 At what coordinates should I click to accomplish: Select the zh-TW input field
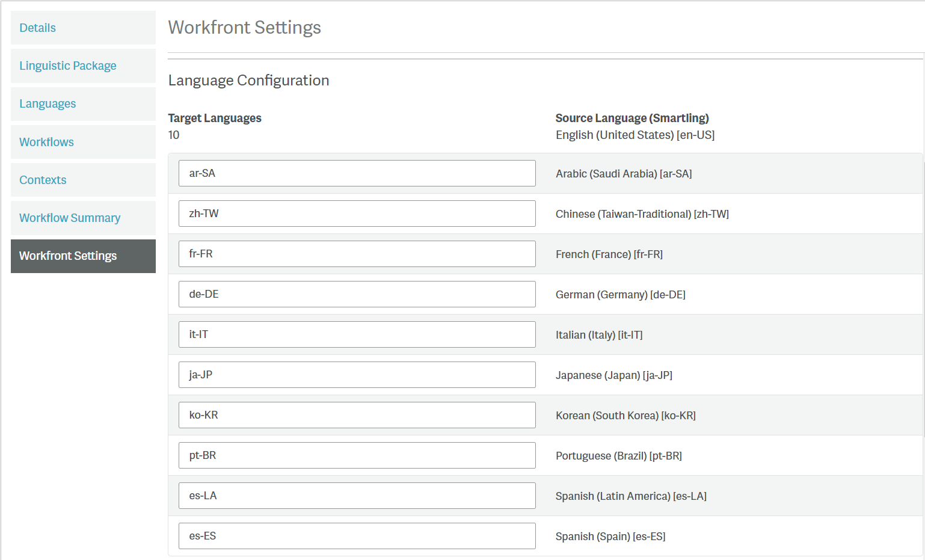click(x=357, y=214)
